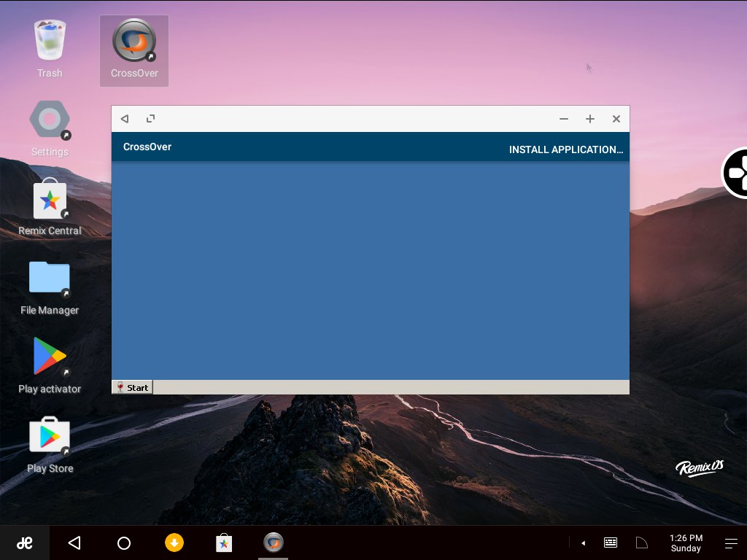Maximize the CrossOver window with plus icon
This screenshot has width=747, height=560.
tap(589, 119)
